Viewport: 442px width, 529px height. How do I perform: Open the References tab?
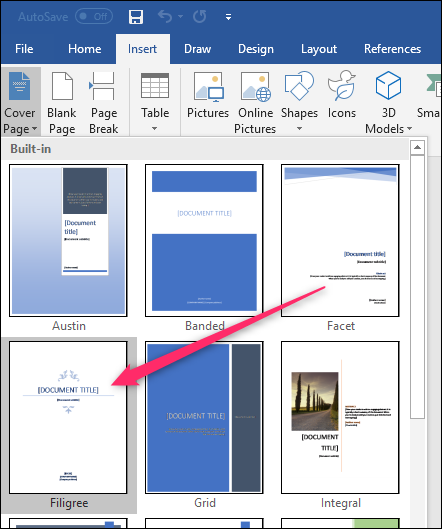pos(392,49)
